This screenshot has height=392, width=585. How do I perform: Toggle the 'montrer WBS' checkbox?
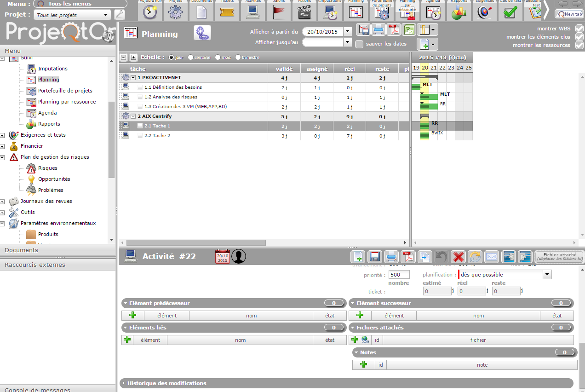coord(579,29)
